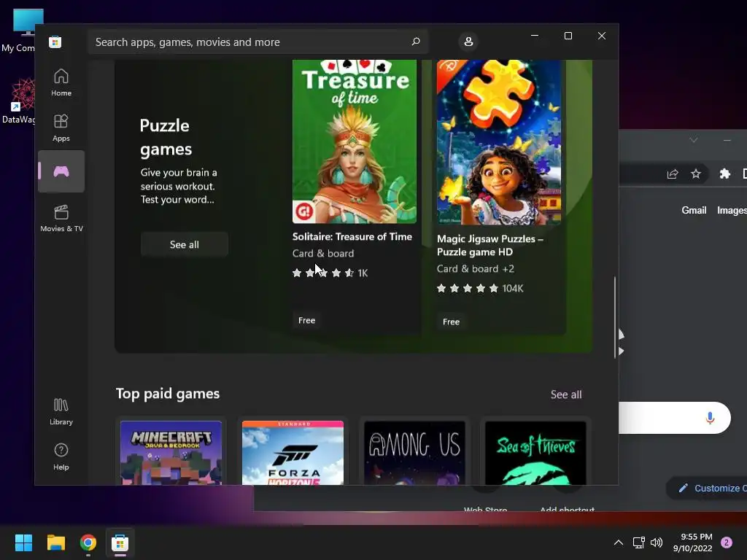This screenshot has height=560, width=747.
Task: Click the Top paid games heading
Action: (168, 394)
